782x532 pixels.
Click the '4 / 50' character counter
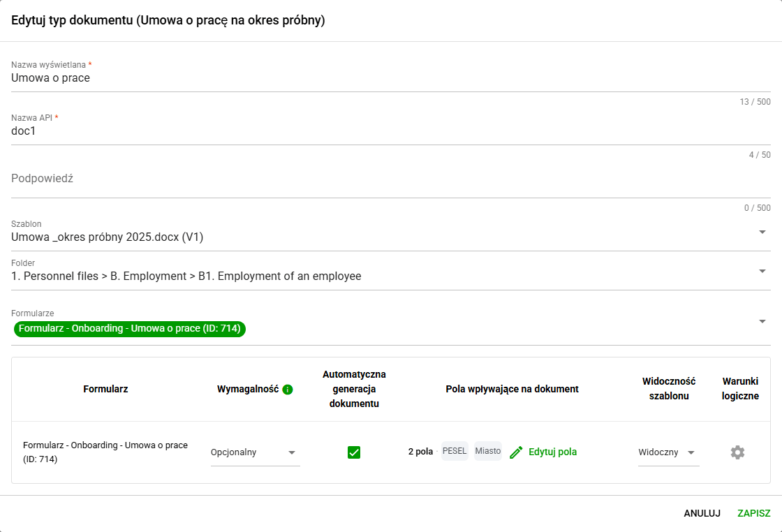pyautogui.click(x=760, y=155)
